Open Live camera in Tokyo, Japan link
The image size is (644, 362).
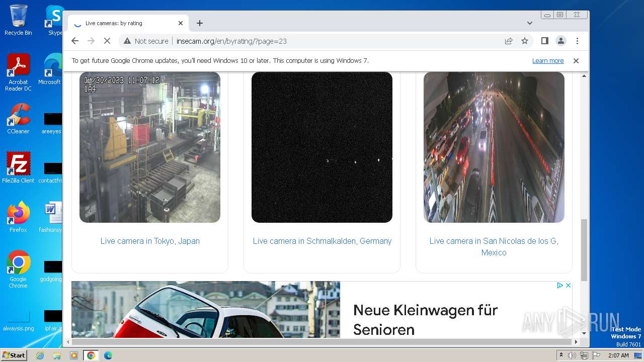click(x=150, y=241)
